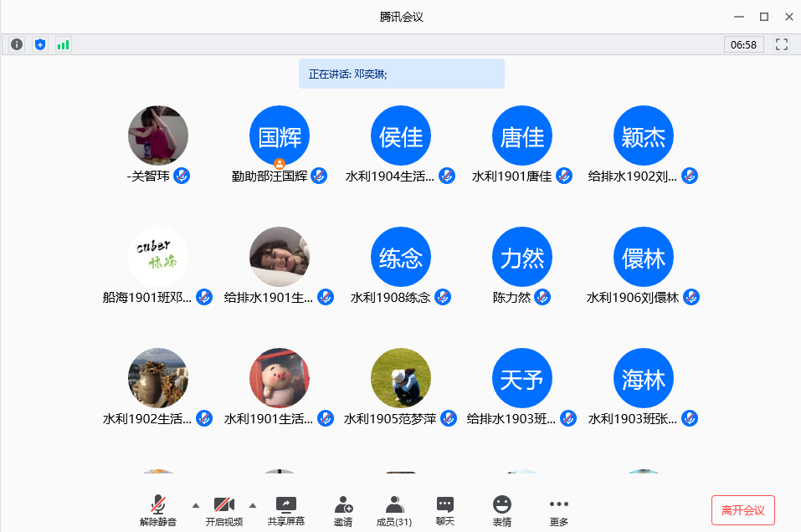This screenshot has width=801, height=532.
Task: Select the 水利1905范梦萍 participant photo
Action: [401, 378]
